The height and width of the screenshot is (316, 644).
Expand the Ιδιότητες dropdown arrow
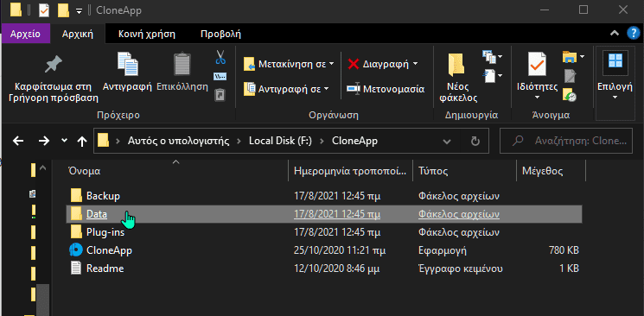[x=537, y=98]
